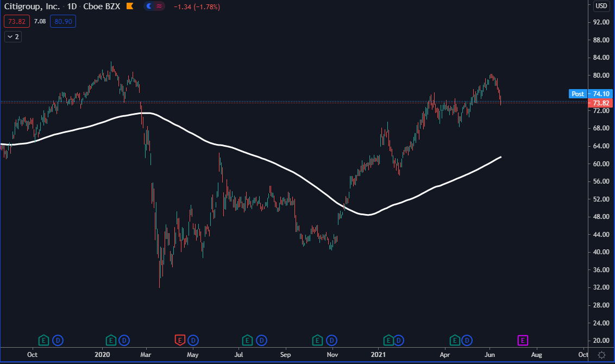Image resolution: width=615 pixels, height=364 pixels.
Task: Click the blue 80.90 buy price button
Action: click(x=63, y=21)
